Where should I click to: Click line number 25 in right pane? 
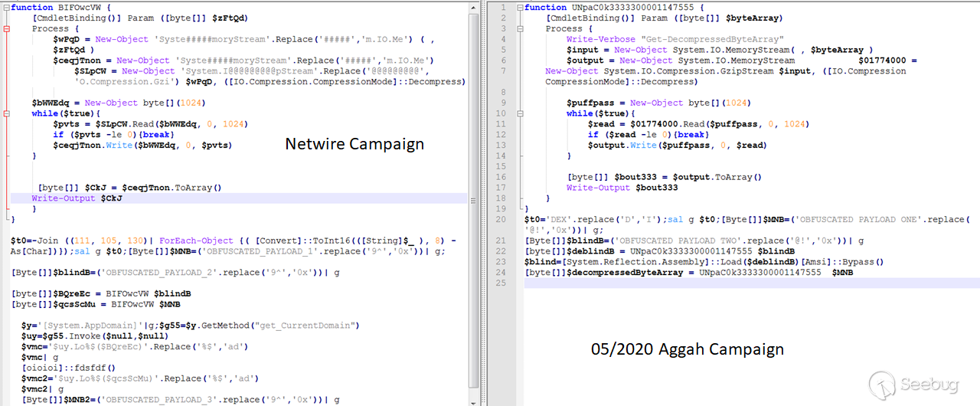502,283
